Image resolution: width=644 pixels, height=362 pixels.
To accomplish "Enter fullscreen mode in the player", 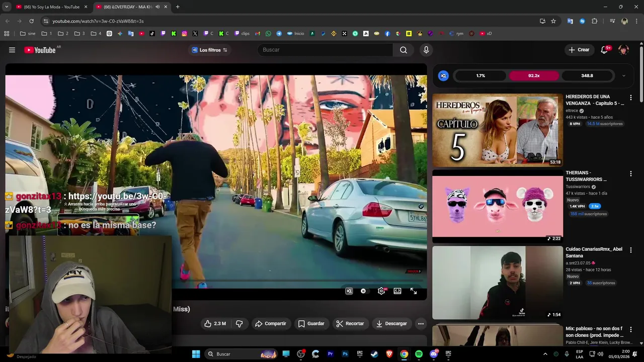I will coord(414,291).
